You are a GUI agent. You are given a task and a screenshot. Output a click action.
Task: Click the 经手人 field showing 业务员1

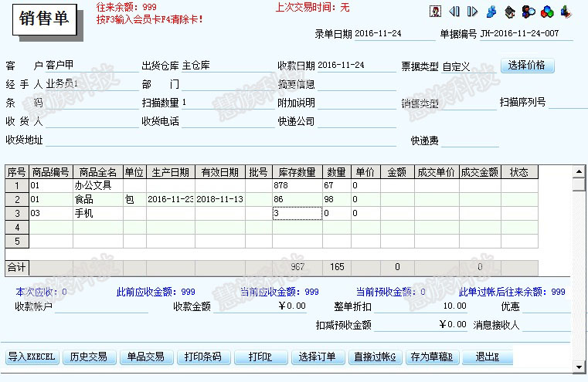pos(92,84)
